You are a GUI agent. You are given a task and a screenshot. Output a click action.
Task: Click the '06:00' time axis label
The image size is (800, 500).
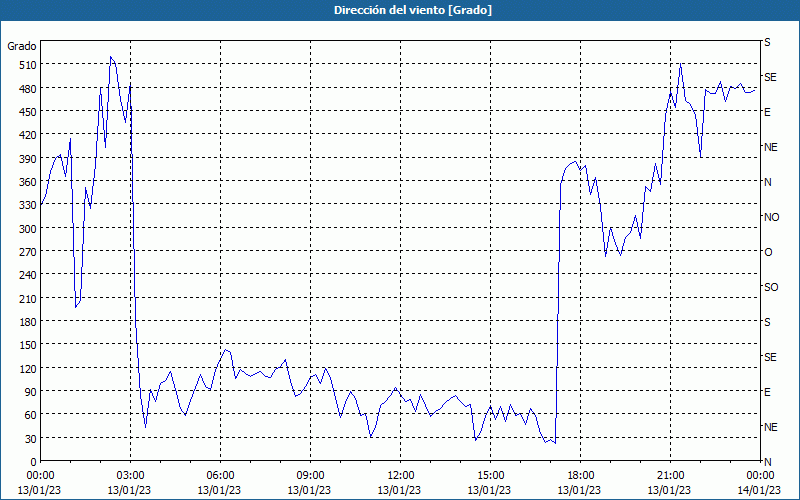coord(220,476)
